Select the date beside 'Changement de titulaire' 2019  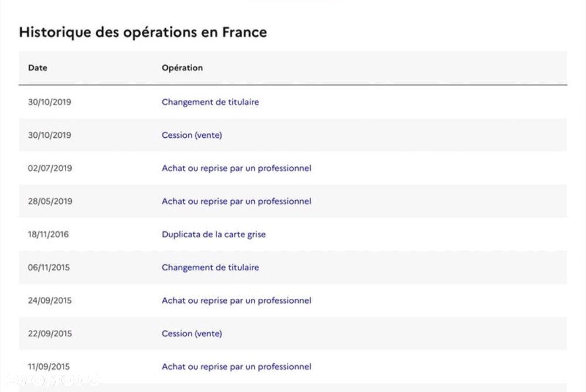(x=49, y=102)
